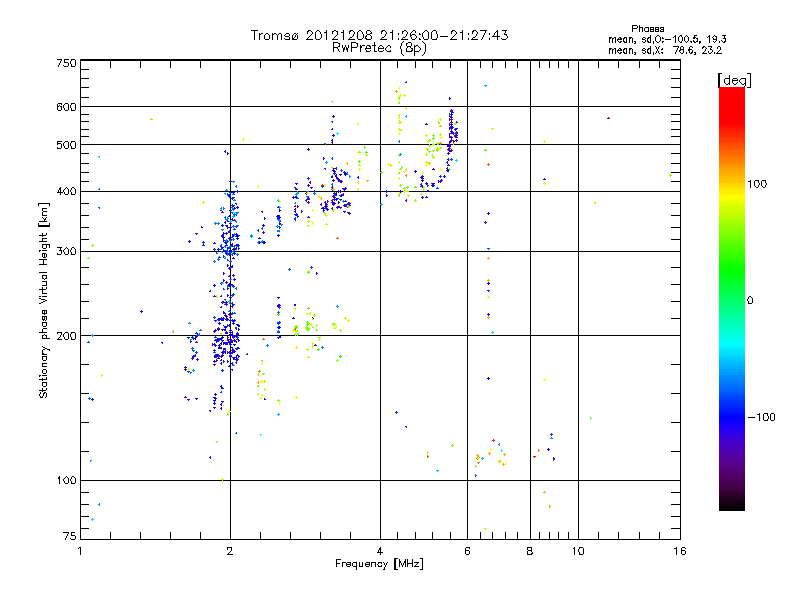The width and height of the screenshot is (800, 600).
Task: Click the 750 y-axis tick label
Action: [67, 63]
